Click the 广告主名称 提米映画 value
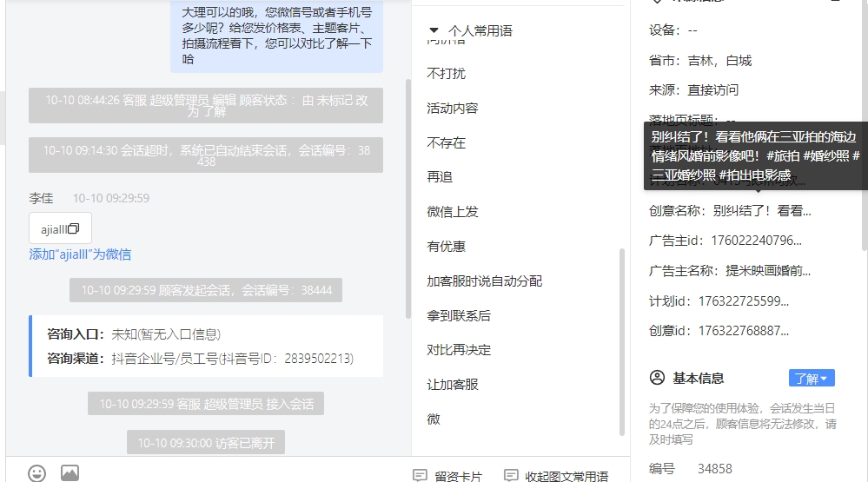This screenshot has width=868, height=482. tap(768, 271)
